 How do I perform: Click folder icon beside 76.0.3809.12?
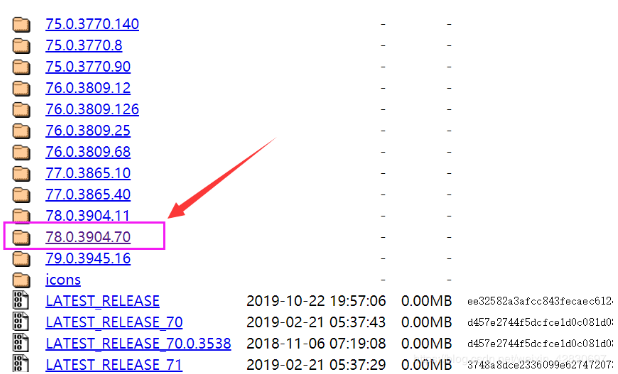21,88
